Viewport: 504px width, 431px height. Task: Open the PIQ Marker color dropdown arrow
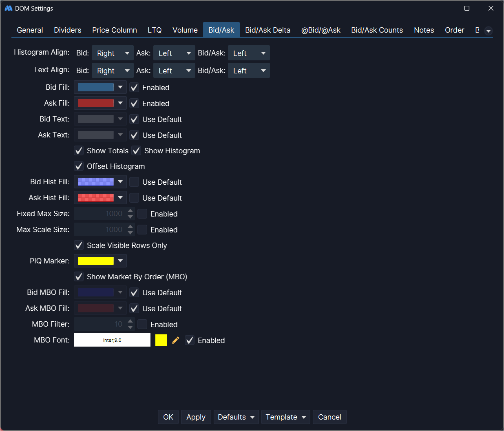coord(120,261)
